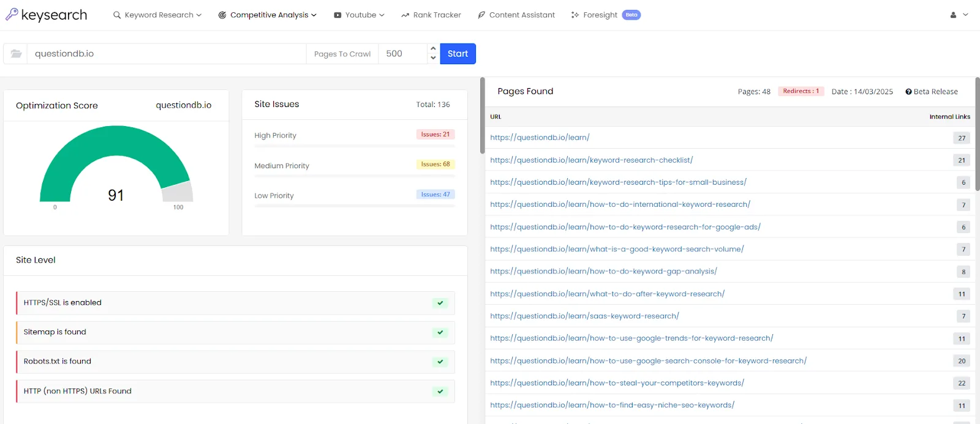
Task: Click the Low Priority Issues: 47 badge
Action: 435,195
